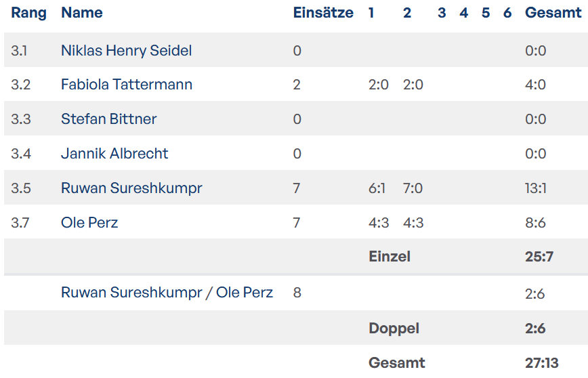
Task: Open Niklas Henry Seidel's player link
Action: pos(126,51)
